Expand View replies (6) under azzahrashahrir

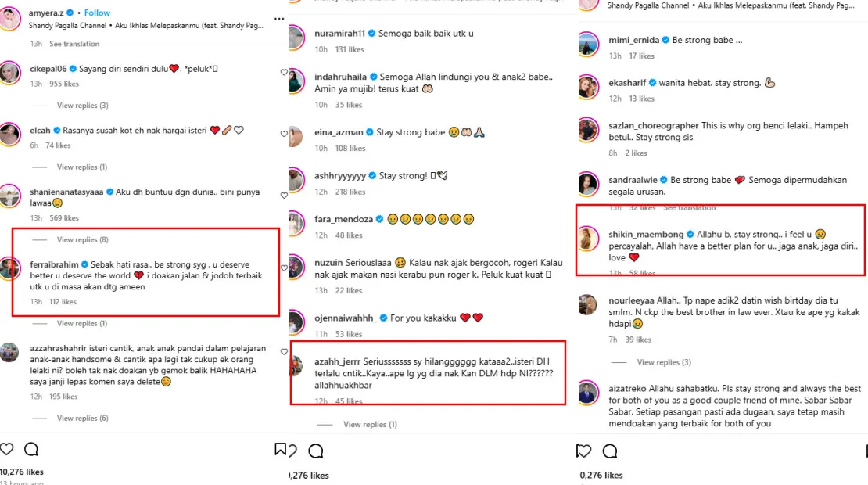tap(82, 419)
